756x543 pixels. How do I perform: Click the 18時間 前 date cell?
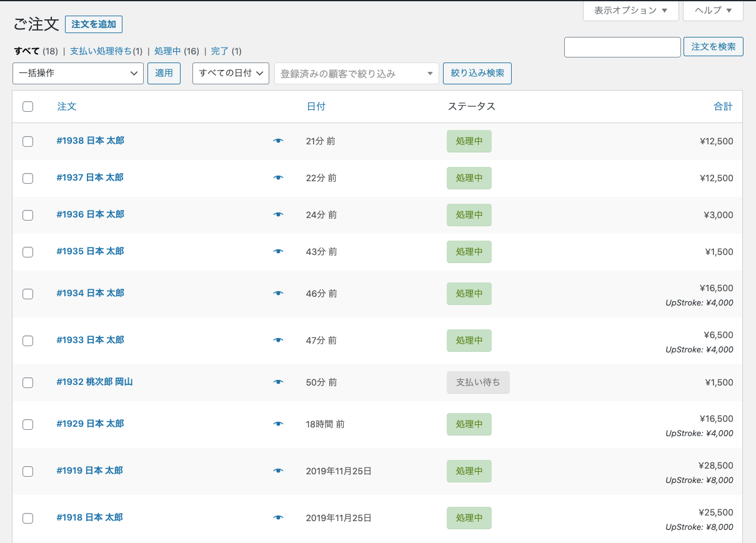click(x=326, y=424)
